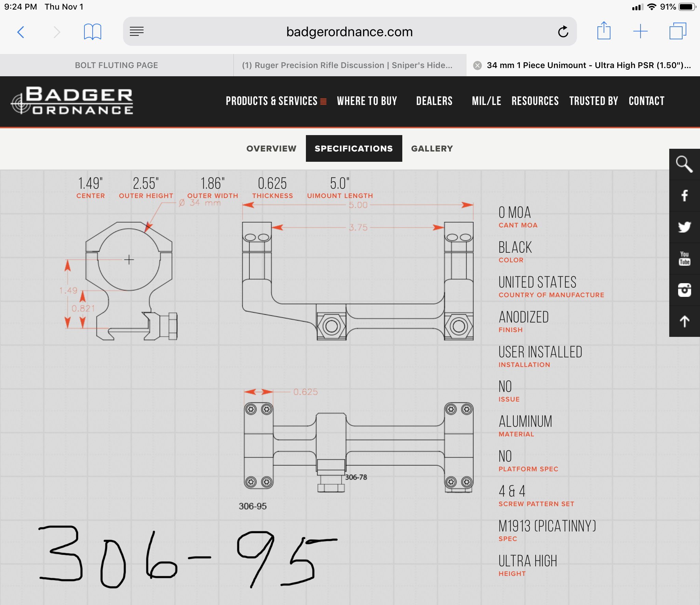Open the Dealers menu item
Image resolution: width=700 pixels, height=605 pixels.
click(x=434, y=101)
